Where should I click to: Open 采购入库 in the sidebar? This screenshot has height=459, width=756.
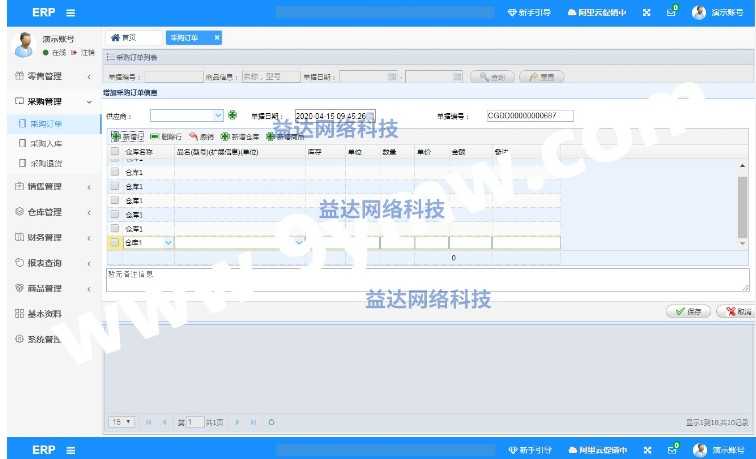click(x=46, y=143)
